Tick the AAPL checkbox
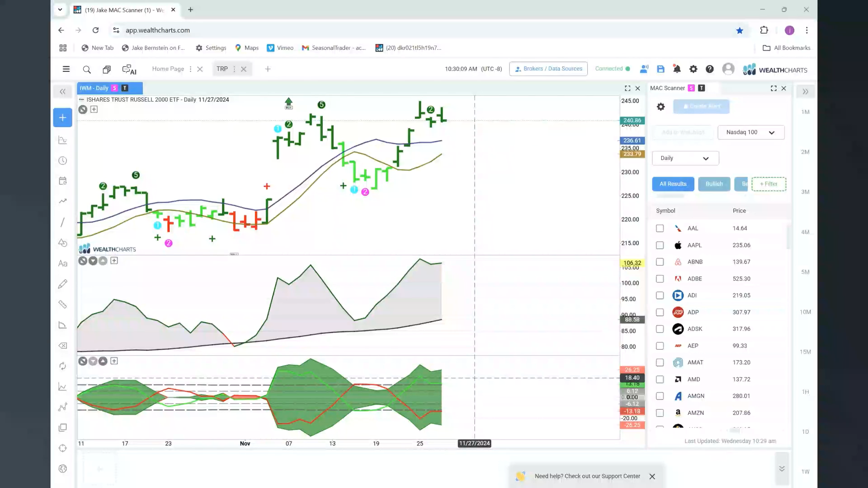 pyautogui.click(x=660, y=245)
